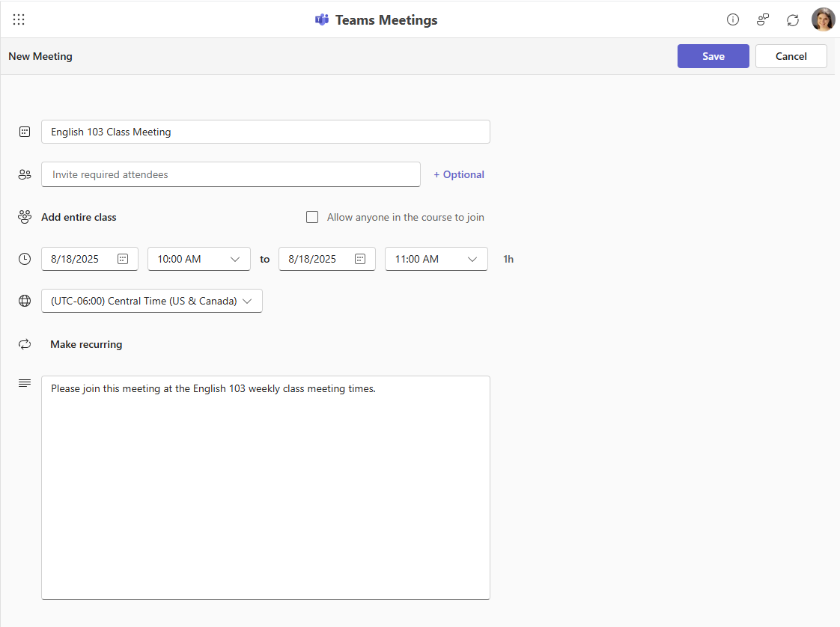Image resolution: width=840 pixels, height=627 pixels.
Task: Open the user profile avatar
Action: point(823,19)
